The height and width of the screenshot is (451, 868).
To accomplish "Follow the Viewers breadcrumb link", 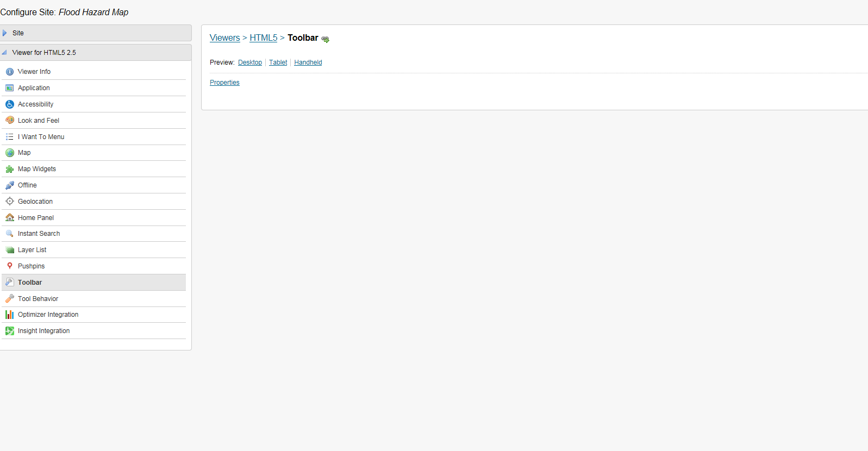I will [x=225, y=37].
